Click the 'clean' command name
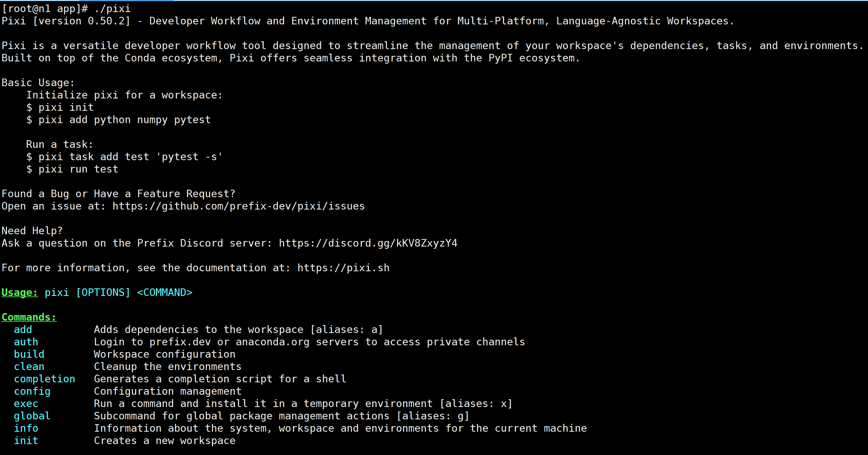 29,367
